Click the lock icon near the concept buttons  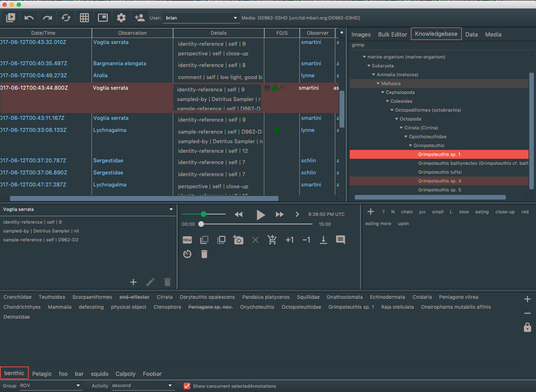[527, 327]
